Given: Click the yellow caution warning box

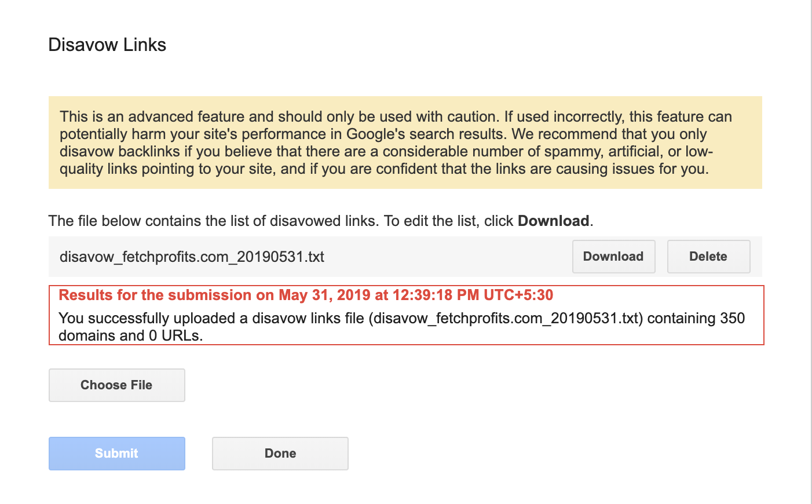Looking at the screenshot, I should click(405, 143).
